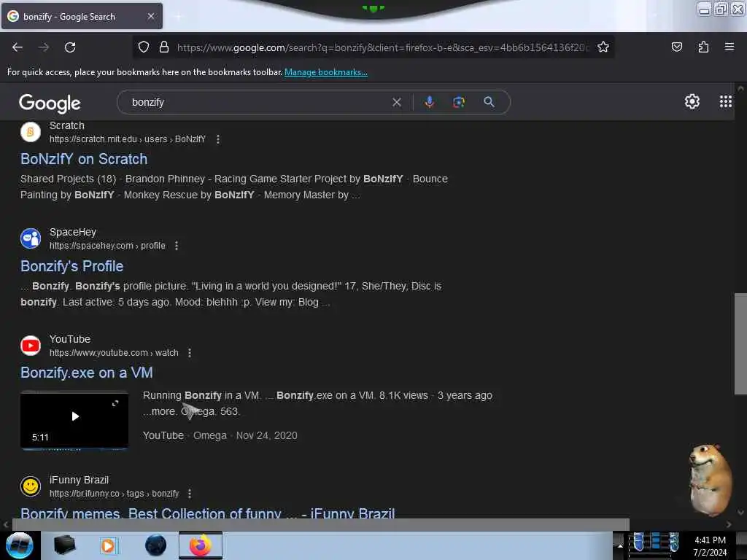Click the YouTube site favicon
This screenshot has width=747, height=560.
(31, 346)
